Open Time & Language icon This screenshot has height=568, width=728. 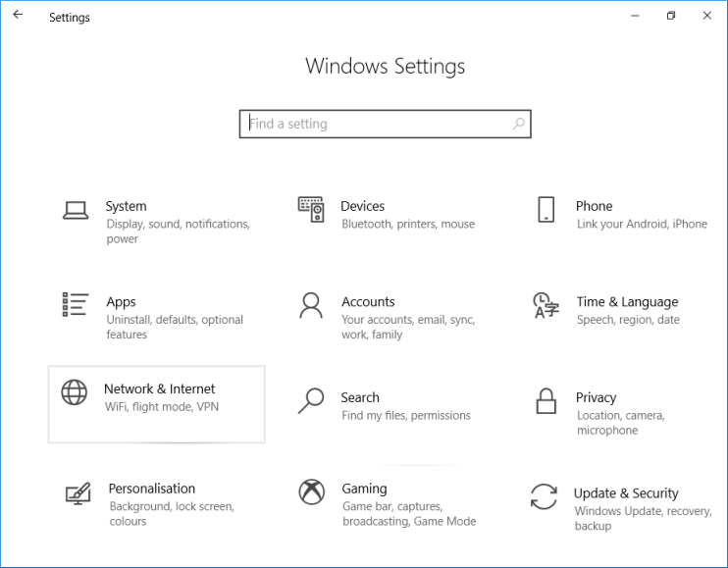click(546, 305)
